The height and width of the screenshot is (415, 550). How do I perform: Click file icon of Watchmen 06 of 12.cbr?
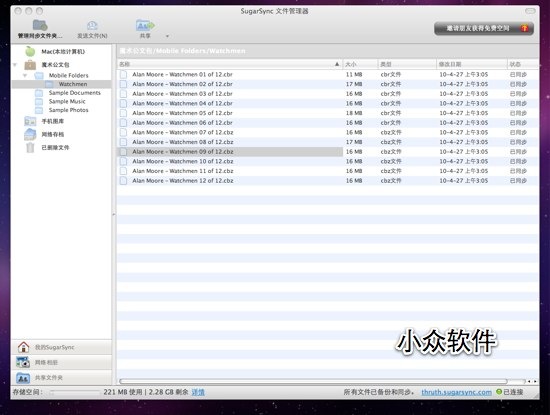click(123, 123)
